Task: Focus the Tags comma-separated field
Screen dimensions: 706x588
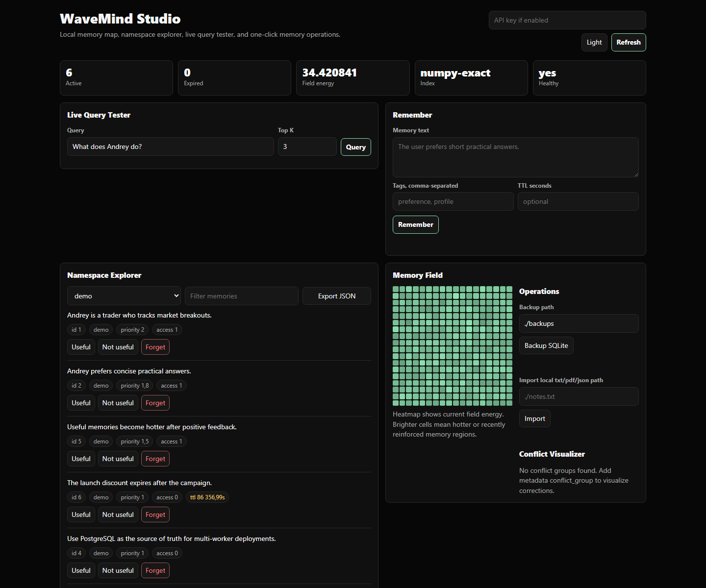Action: [x=453, y=201]
